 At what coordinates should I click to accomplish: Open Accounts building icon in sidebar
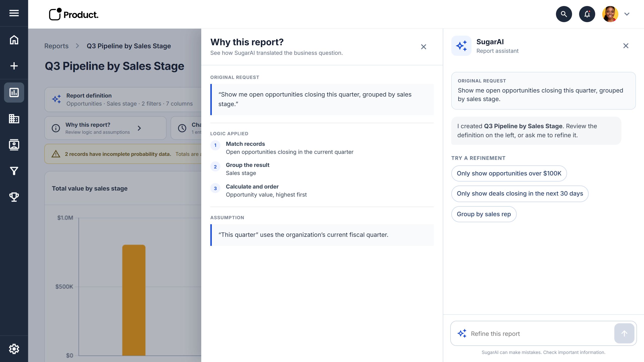click(x=14, y=119)
